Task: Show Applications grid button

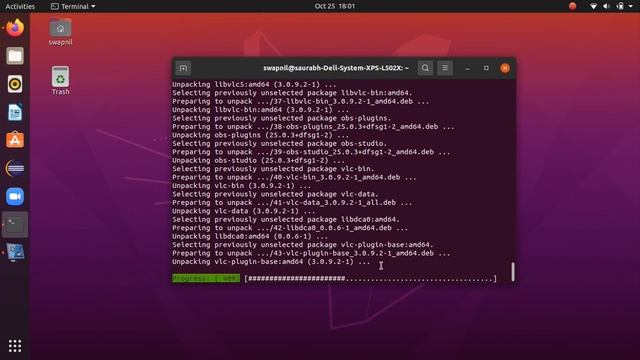Action: (15, 346)
